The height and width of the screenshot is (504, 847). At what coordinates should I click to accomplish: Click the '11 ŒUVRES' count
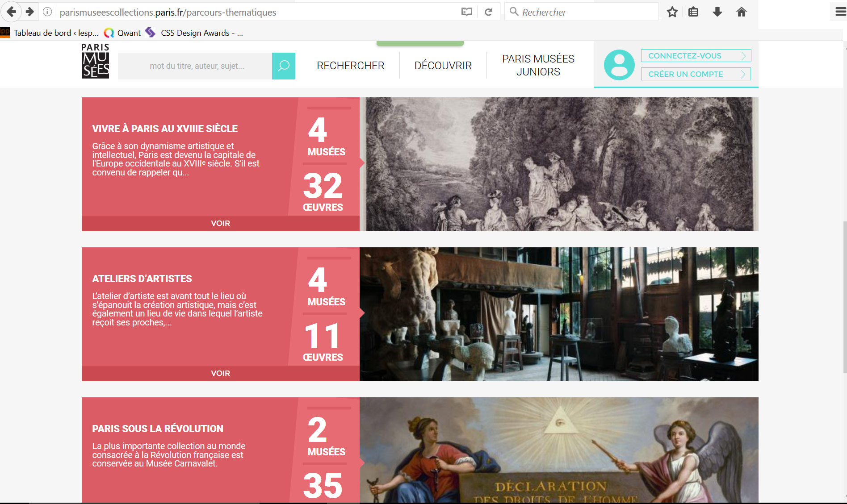pyautogui.click(x=323, y=342)
